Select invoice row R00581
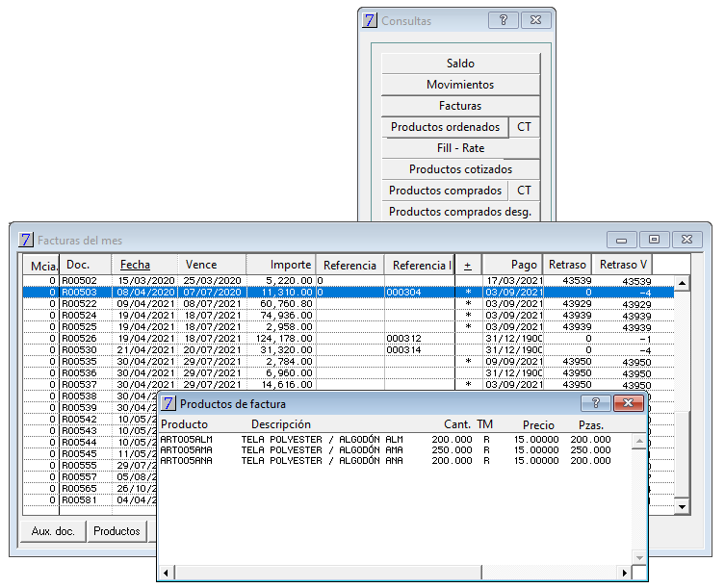725x588 pixels. (91, 500)
